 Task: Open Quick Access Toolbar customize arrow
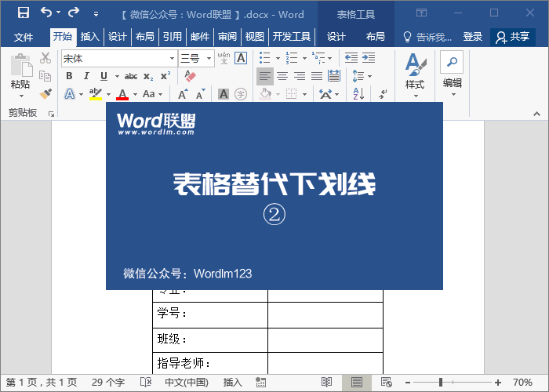click(x=96, y=14)
